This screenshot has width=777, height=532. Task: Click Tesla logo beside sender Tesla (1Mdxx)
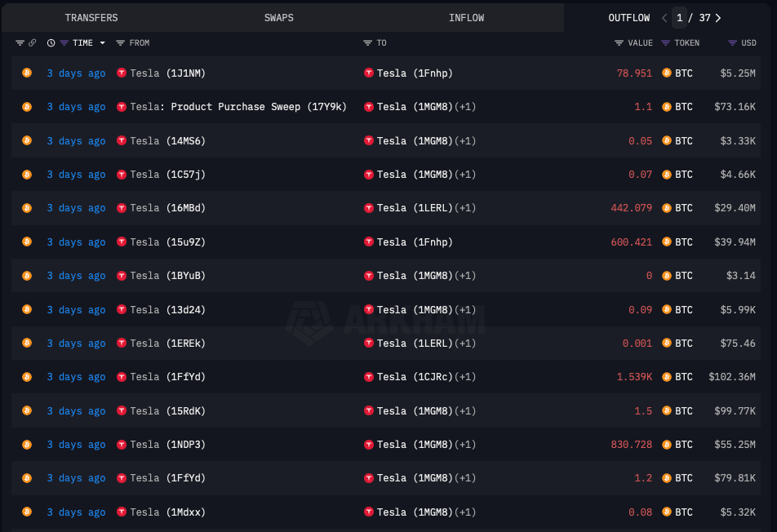122,512
